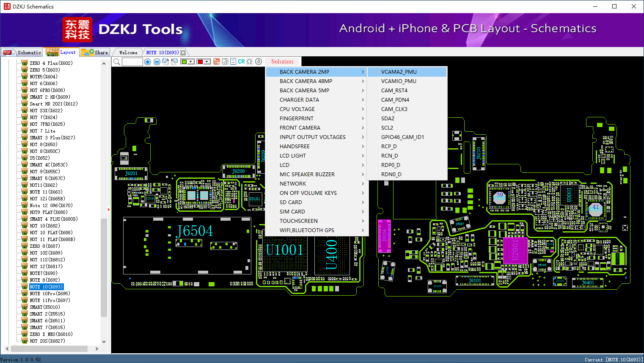Expand the FINGERPRINT submenu arrow
Screen dimensions: 644x363
tap(363, 119)
